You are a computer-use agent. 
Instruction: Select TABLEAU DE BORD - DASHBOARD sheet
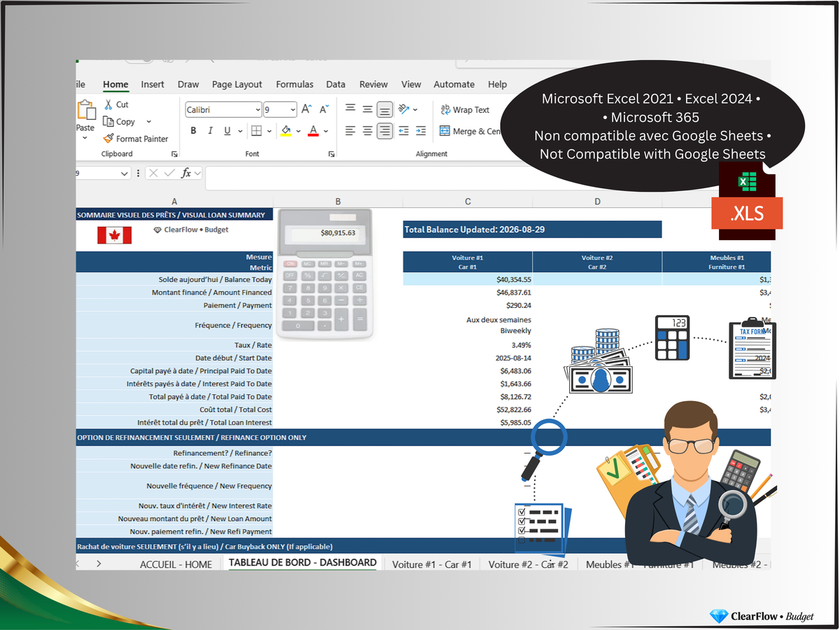pyautogui.click(x=302, y=563)
